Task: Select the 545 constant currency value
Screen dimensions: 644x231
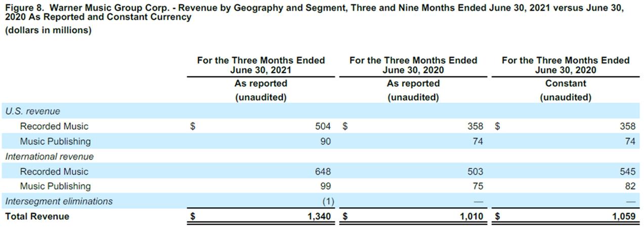Action: (x=627, y=171)
